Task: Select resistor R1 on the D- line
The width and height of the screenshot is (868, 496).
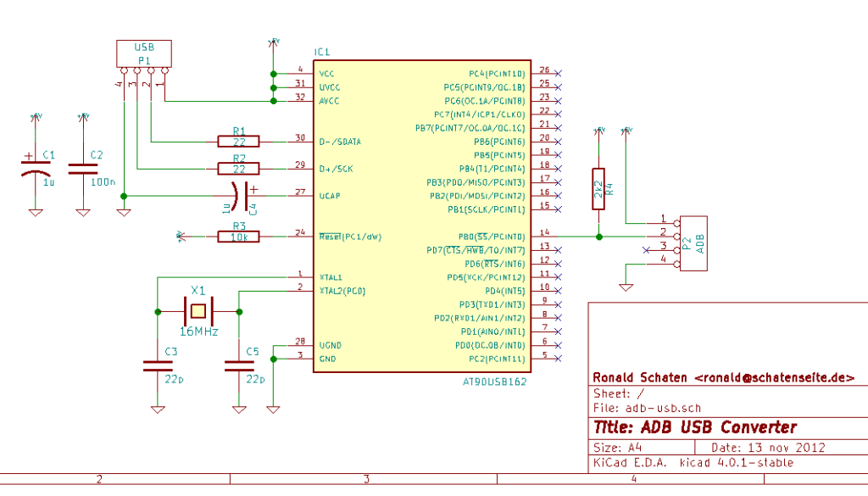Action: 239,142
